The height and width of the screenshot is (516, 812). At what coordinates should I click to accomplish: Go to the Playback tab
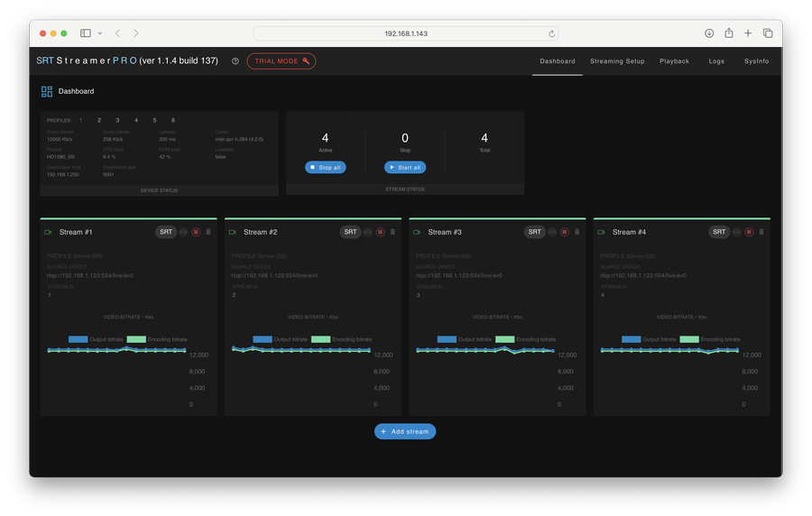[674, 61]
